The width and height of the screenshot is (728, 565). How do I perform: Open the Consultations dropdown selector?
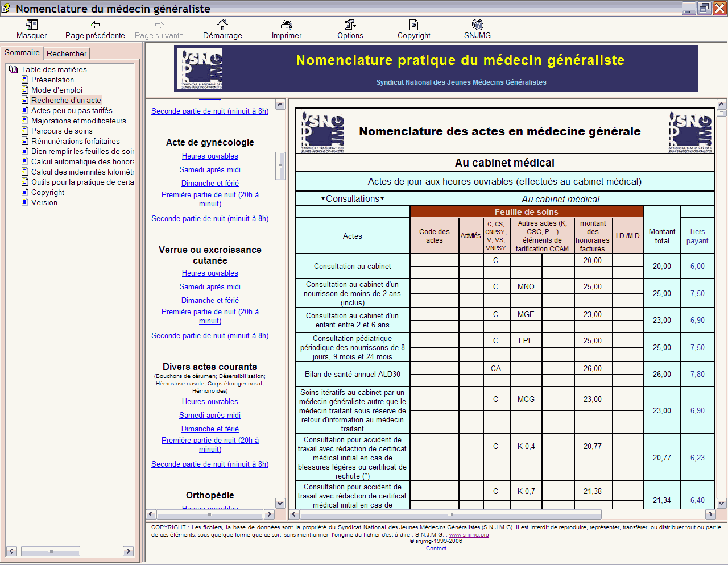[x=353, y=198]
